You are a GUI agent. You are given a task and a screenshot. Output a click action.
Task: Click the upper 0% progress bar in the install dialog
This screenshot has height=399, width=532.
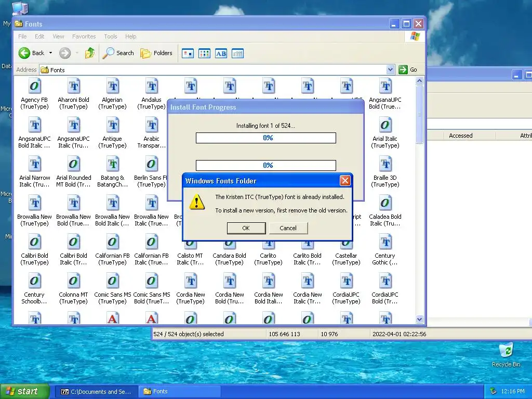(x=266, y=138)
